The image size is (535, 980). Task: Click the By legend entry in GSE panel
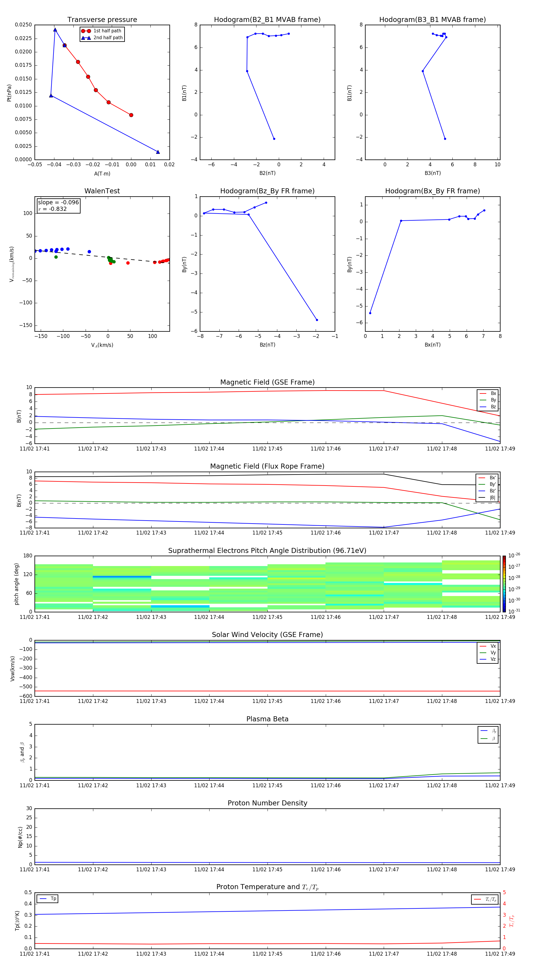point(488,400)
